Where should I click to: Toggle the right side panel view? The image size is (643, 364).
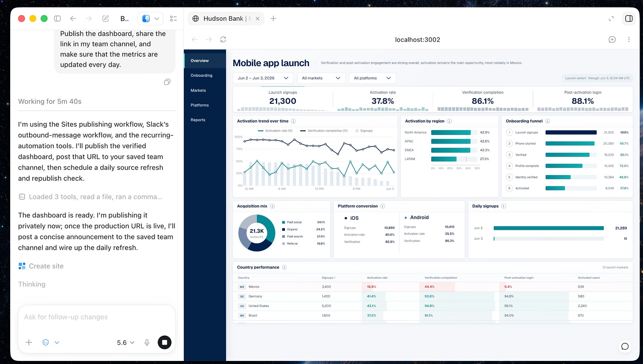click(x=628, y=19)
